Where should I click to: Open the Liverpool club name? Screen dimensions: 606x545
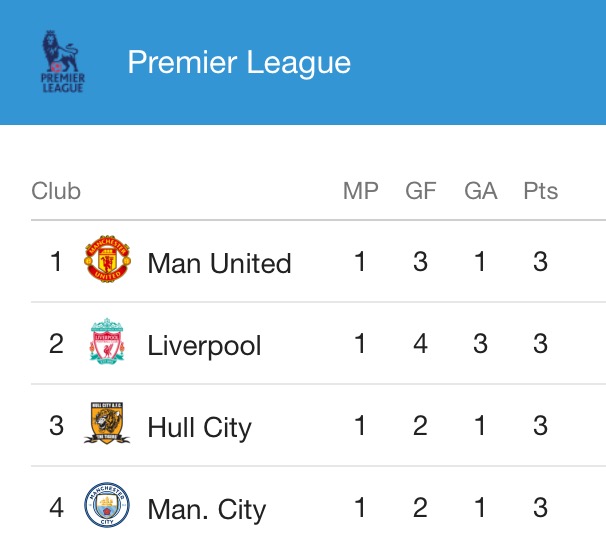[x=204, y=345]
